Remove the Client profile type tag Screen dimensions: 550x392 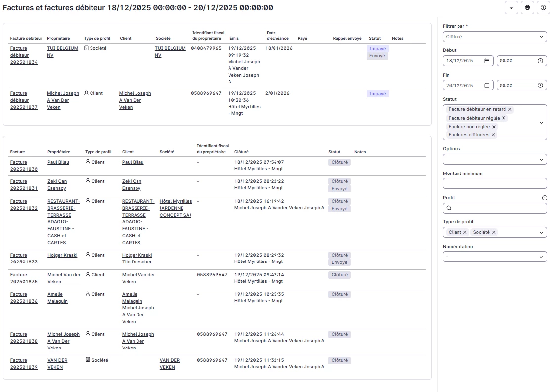pos(465,232)
